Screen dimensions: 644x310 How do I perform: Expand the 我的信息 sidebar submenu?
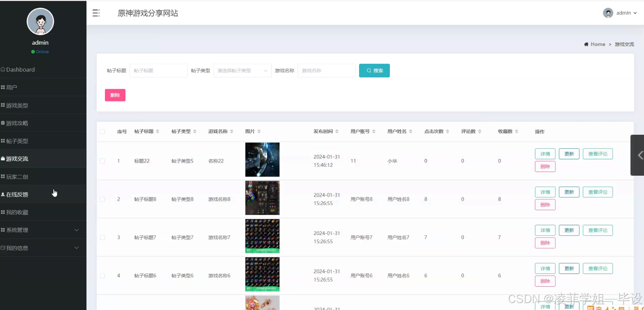point(43,248)
